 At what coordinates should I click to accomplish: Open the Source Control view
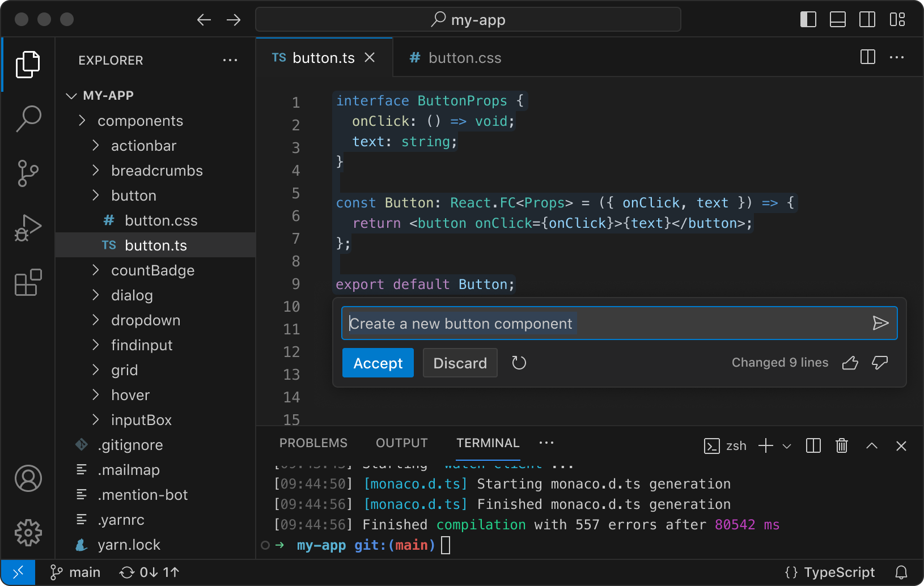(28, 173)
